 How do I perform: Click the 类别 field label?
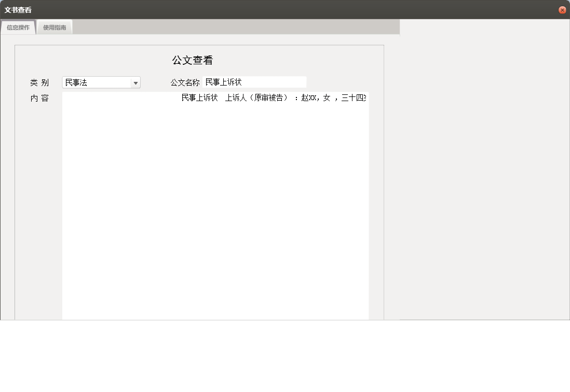click(x=40, y=82)
